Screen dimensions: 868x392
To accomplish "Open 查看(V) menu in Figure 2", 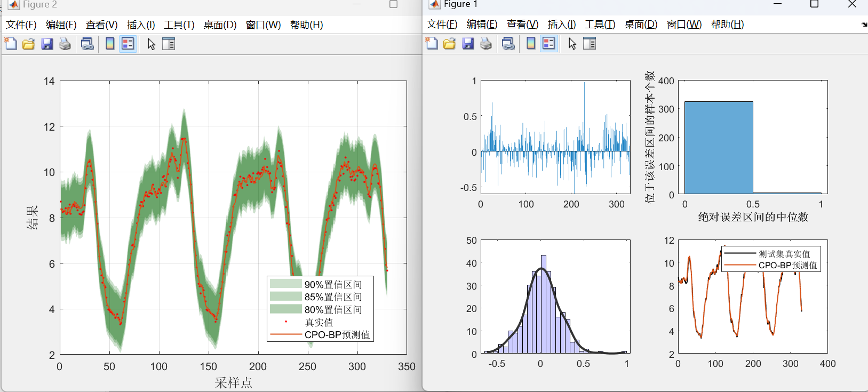I will 102,25.
